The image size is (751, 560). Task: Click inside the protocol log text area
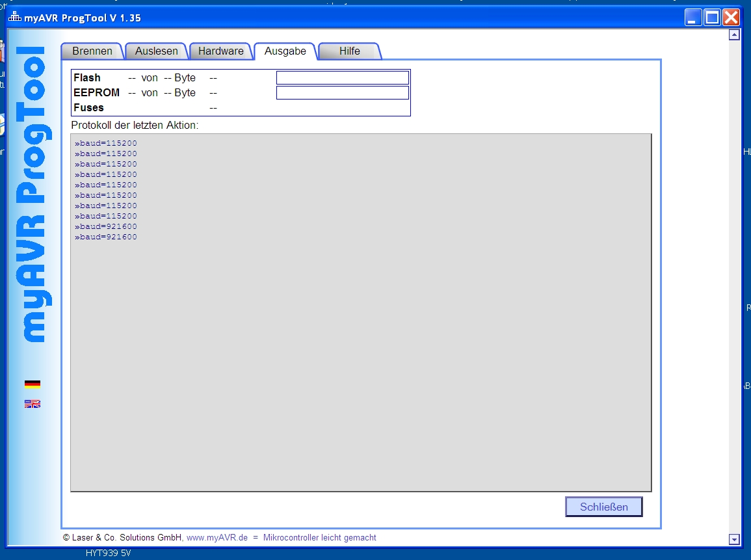point(361,312)
